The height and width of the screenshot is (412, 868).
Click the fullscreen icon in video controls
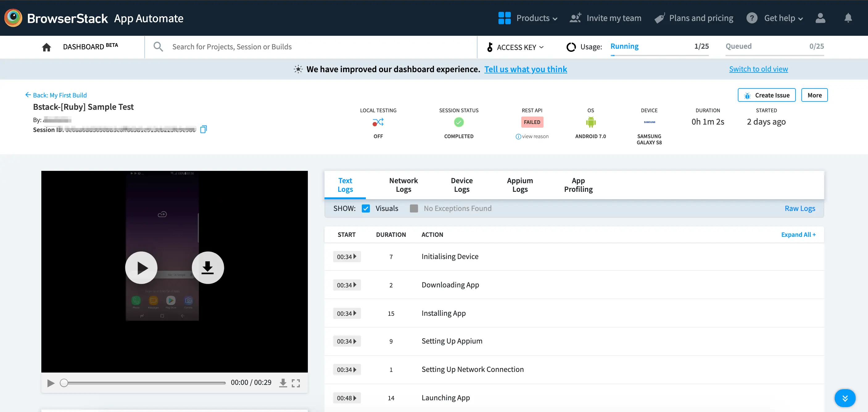click(296, 383)
